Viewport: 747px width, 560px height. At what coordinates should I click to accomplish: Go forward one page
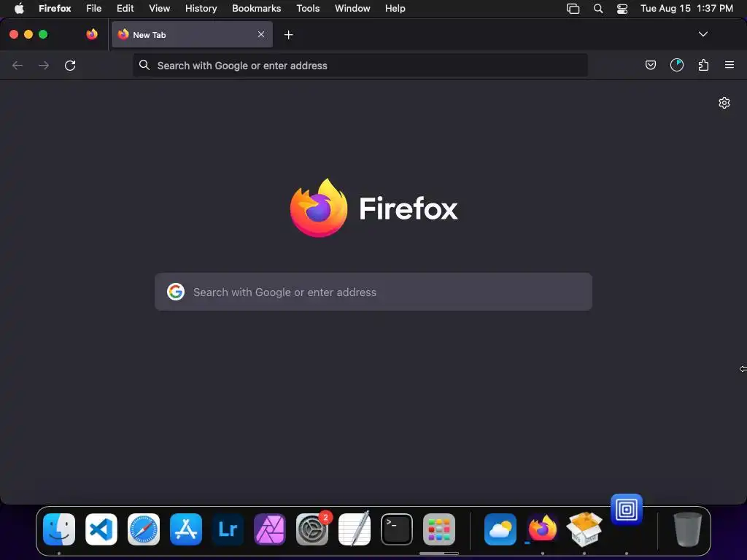pos(44,65)
